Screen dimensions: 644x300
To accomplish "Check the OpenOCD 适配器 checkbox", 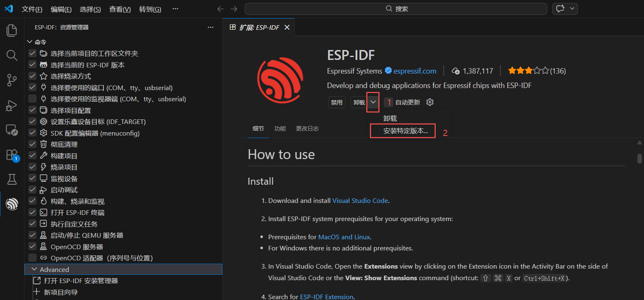I will pyautogui.click(x=32, y=258).
